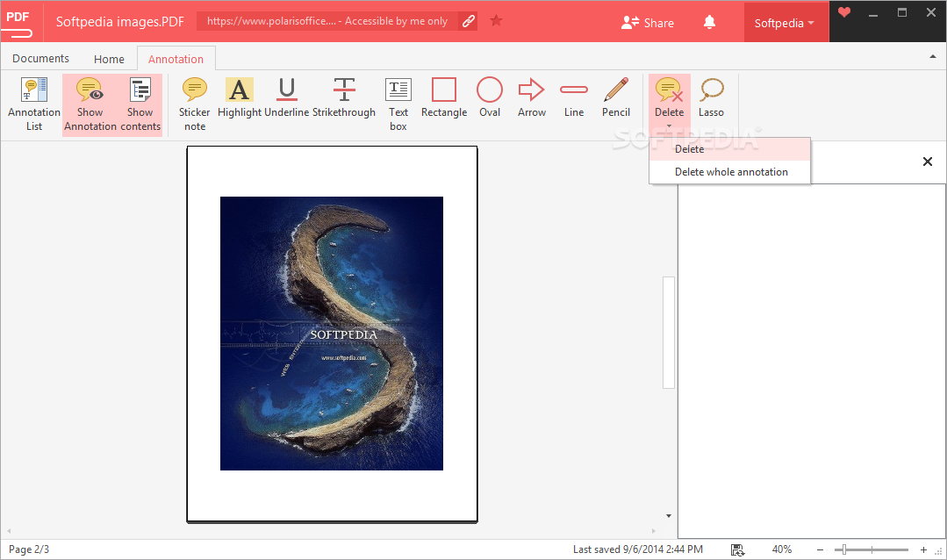
Task: Click the horizontal scroll right arrow
Action: pyautogui.click(x=654, y=531)
